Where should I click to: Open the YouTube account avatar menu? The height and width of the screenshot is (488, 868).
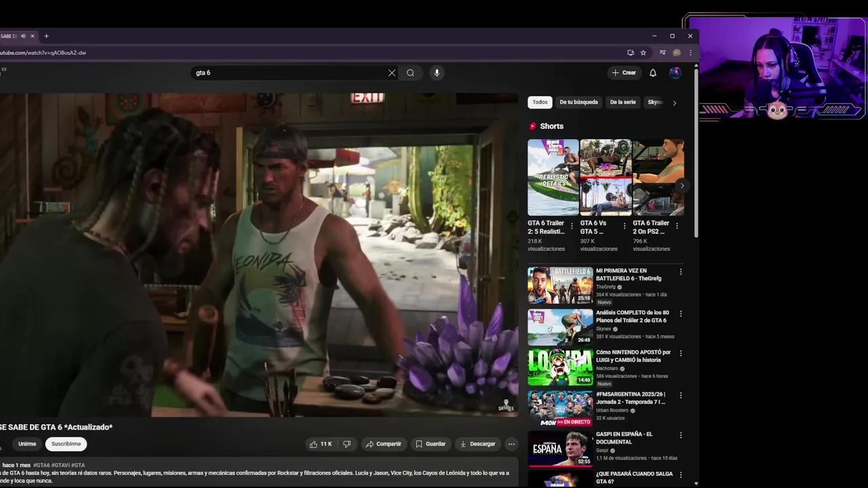click(675, 73)
